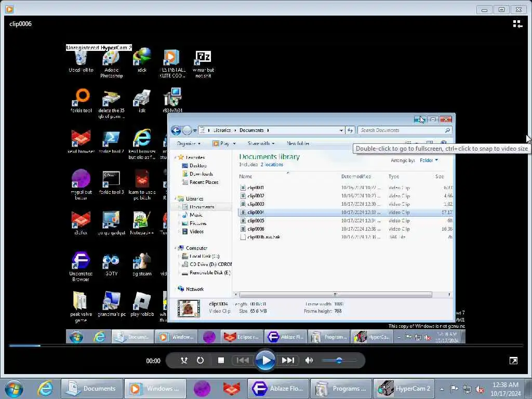Click the video seek progress bar
Screen dimensions: 532x399
click(266, 345)
